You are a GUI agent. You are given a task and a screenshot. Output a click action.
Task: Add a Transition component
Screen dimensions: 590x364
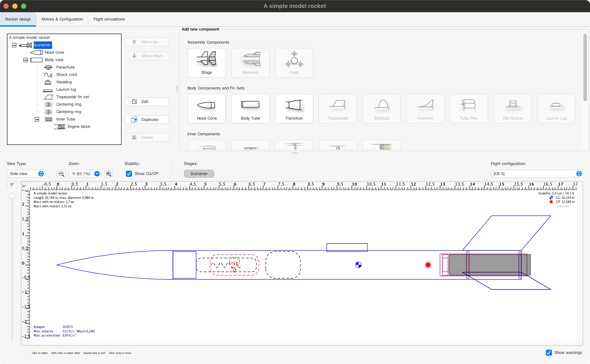[294, 109]
